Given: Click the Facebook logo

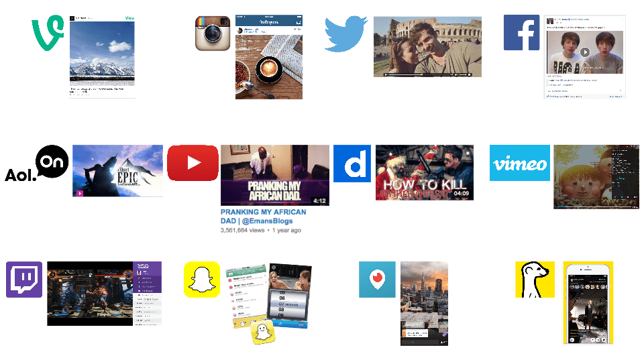Looking at the screenshot, I should click(x=522, y=32).
